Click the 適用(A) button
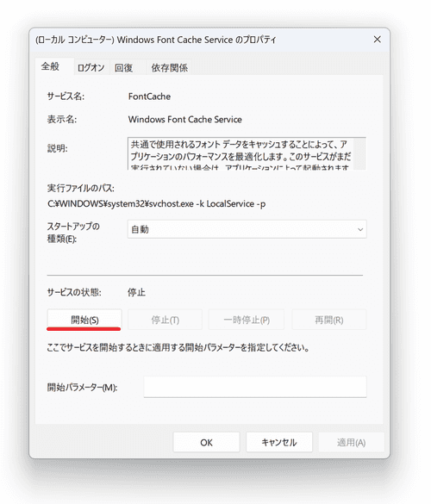The width and height of the screenshot is (431, 504). tap(351, 442)
